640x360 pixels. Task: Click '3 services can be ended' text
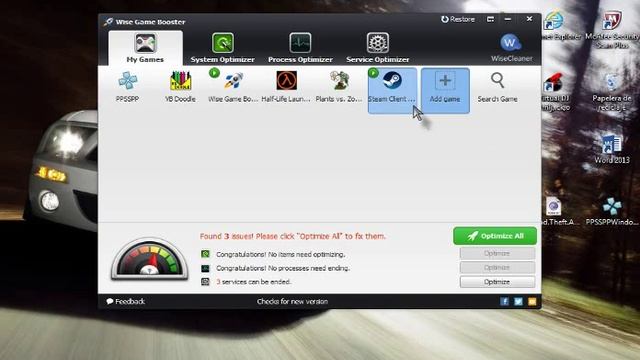pyautogui.click(x=253, y=282)
